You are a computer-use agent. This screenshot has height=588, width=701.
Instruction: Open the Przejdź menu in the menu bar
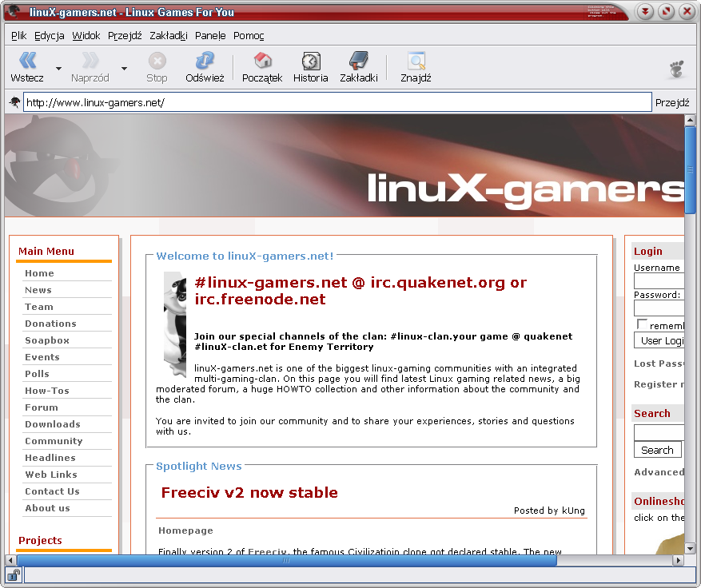(x=125, y=35)
